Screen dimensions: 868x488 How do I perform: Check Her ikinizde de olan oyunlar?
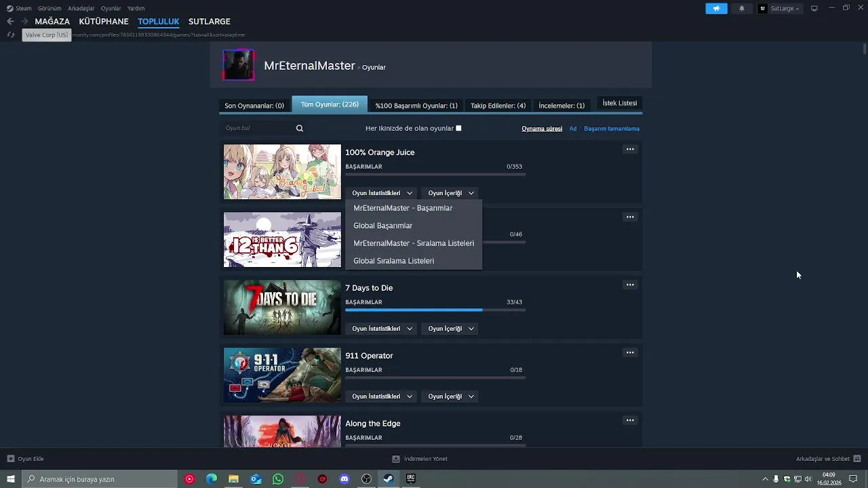(x=458, y=128)
